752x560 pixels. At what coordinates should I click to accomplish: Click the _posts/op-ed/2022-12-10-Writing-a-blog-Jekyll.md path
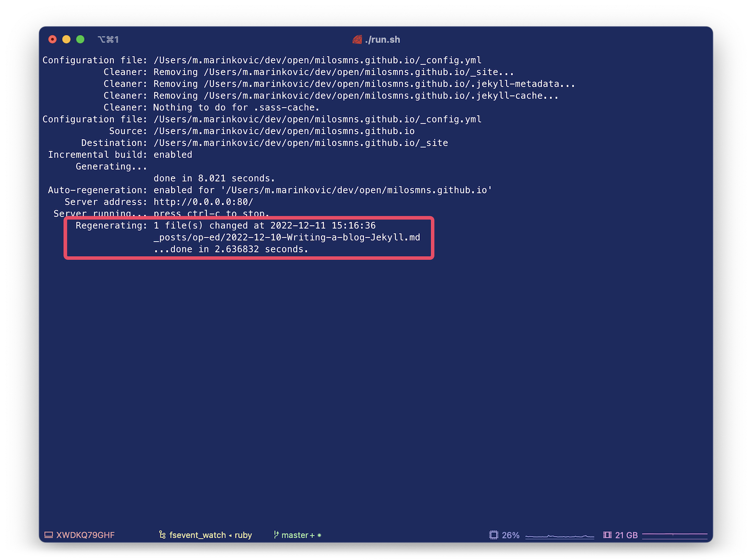coord(287,237)
